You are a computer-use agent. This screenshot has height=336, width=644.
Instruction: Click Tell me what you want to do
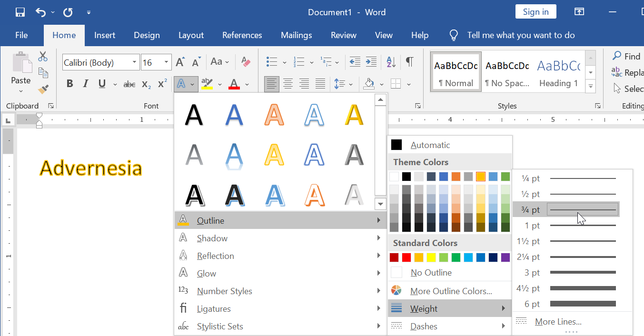pyautogui.click(x=521, y=35)
